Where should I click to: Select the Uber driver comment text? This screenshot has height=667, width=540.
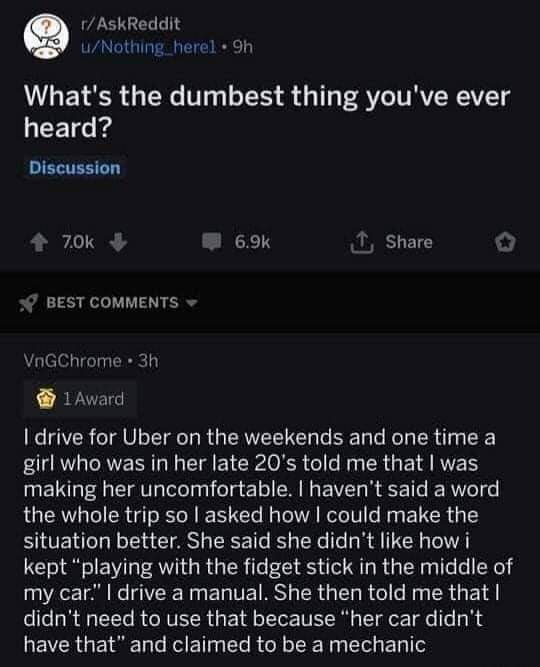point(268,541)
